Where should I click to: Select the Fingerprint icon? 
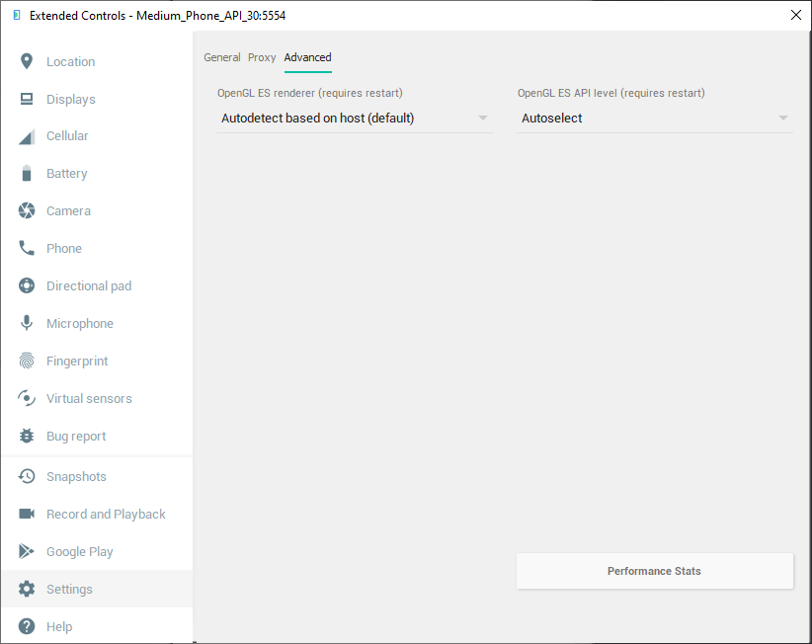pyautogui.click(x=27, y=361)
